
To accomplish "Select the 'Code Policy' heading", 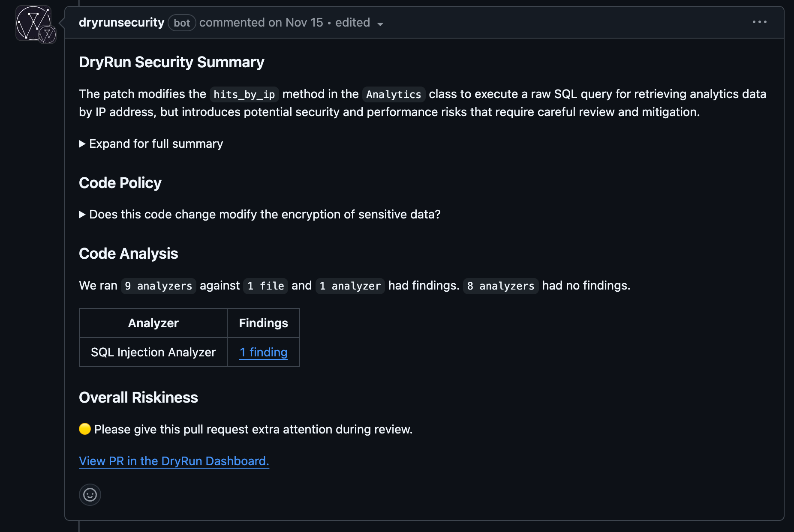I will click(x=120, y=183).
